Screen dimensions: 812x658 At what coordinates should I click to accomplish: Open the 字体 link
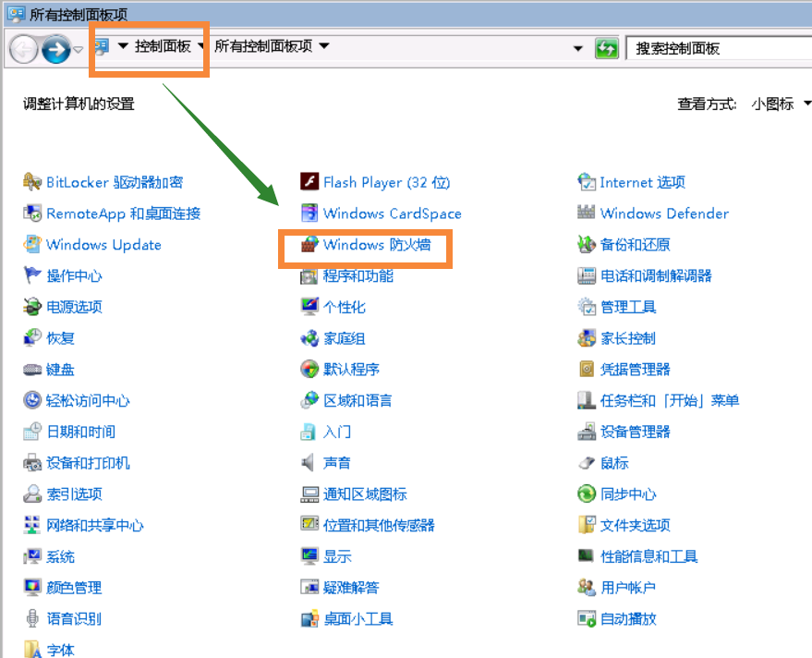(60, 650)
